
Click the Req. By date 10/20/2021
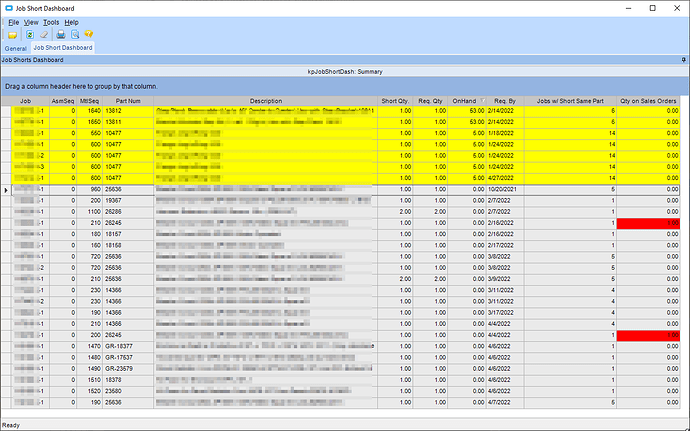(505, 189)
